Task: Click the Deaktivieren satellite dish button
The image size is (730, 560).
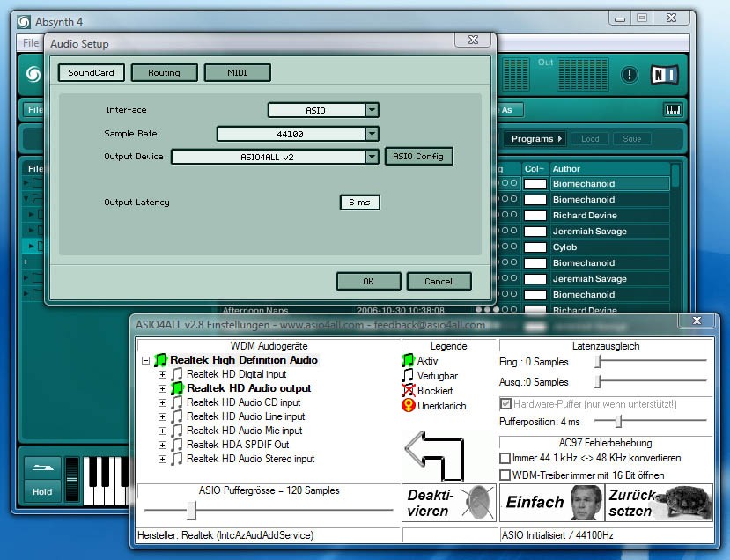Action: (x=449, y=502)
